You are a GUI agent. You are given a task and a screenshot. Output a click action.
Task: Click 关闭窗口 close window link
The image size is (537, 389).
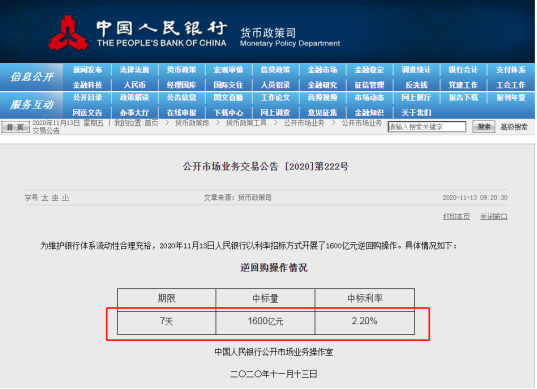[x=494, y=216]
